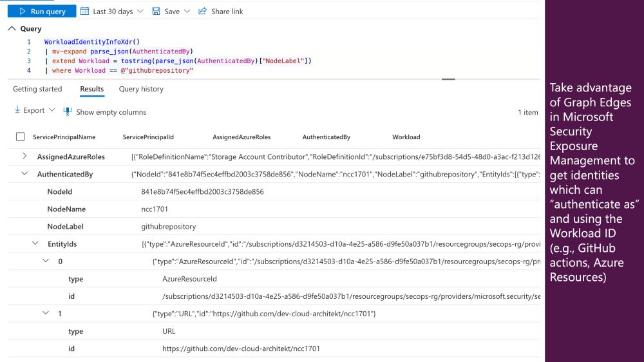The height and width of the screenshot is (362, 644).
Task: Click the AzureResourceId type value
Action: click(189, 279)
